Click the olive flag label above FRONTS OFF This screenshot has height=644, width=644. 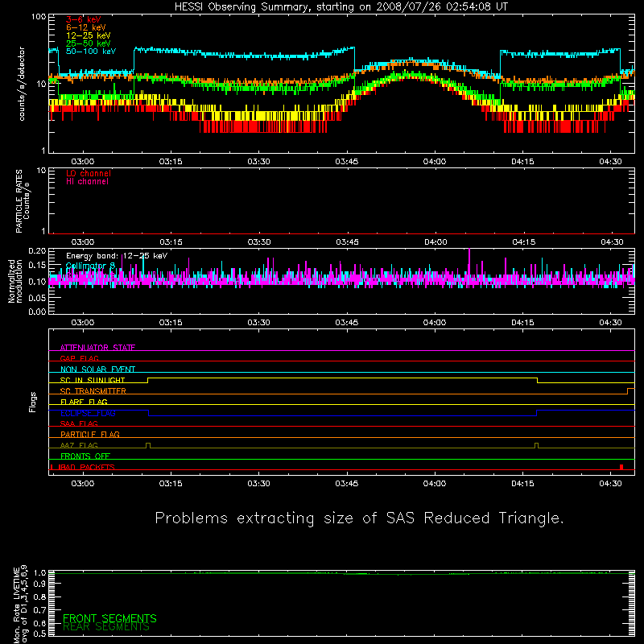(79, 445)
